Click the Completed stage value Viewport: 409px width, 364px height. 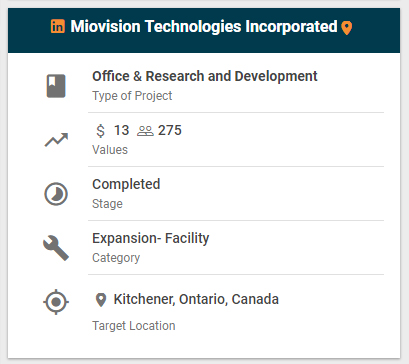coord(126,184)
